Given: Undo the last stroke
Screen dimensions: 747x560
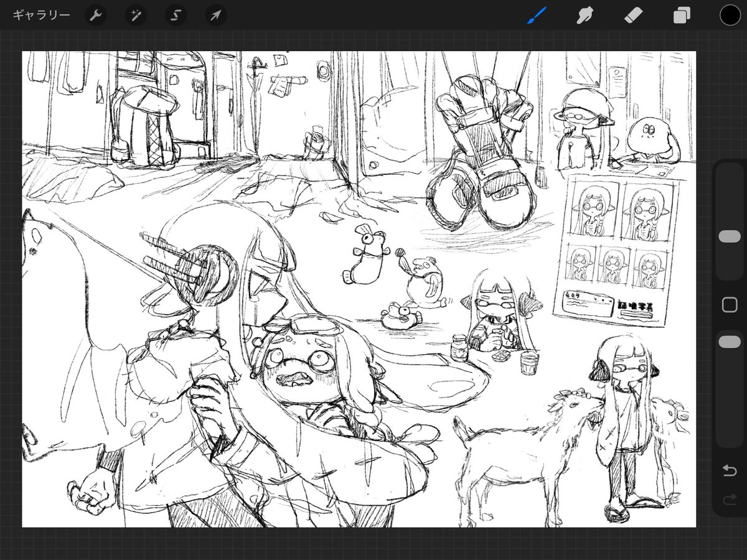Looking at the screenshot, I should [730, 470].
